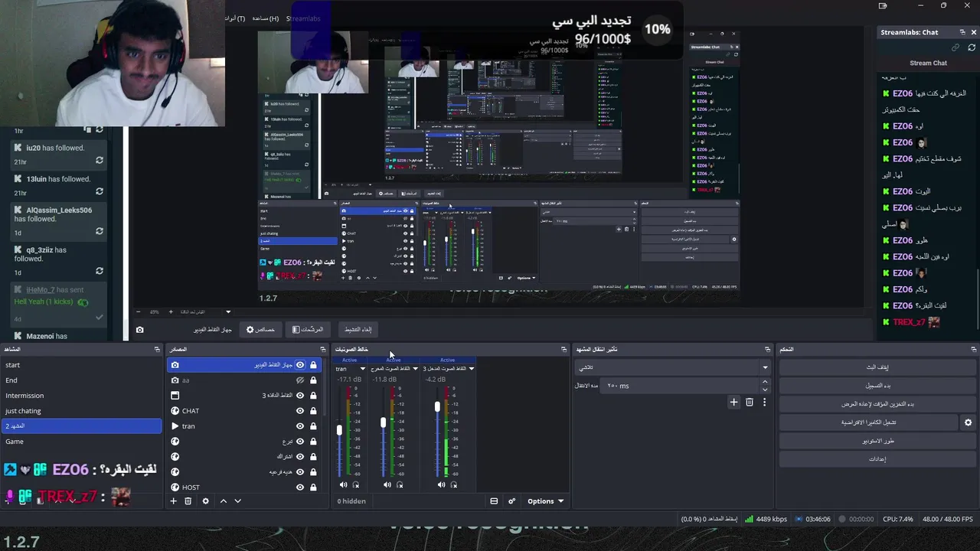The image size is (980, 551).
Task: Open transition three-dots properties menu
Action: 764,402
